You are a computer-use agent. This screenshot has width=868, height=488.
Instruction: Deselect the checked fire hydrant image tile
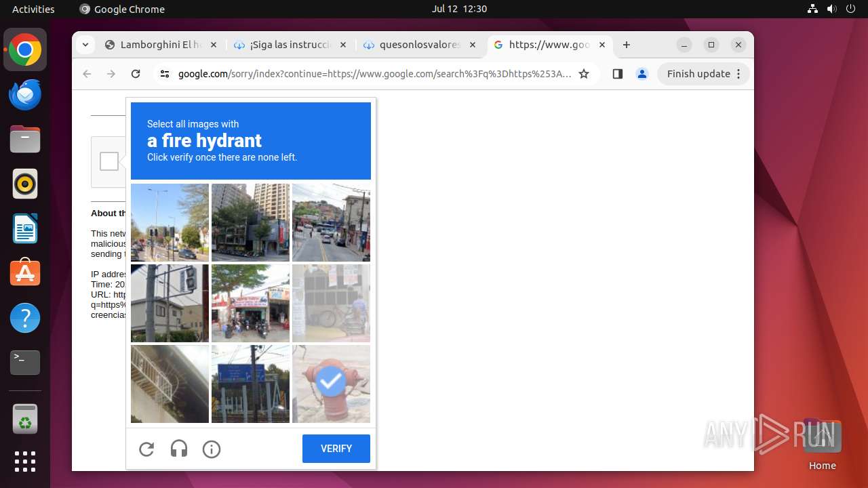(x=331, y=384)
